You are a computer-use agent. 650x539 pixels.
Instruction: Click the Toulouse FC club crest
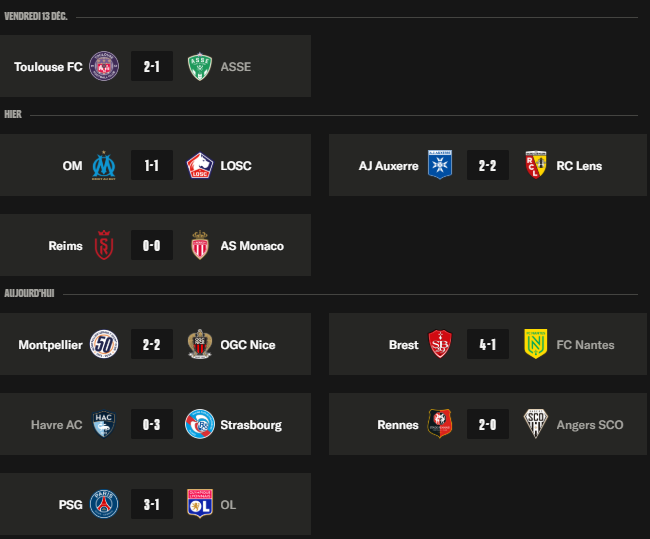104,67
